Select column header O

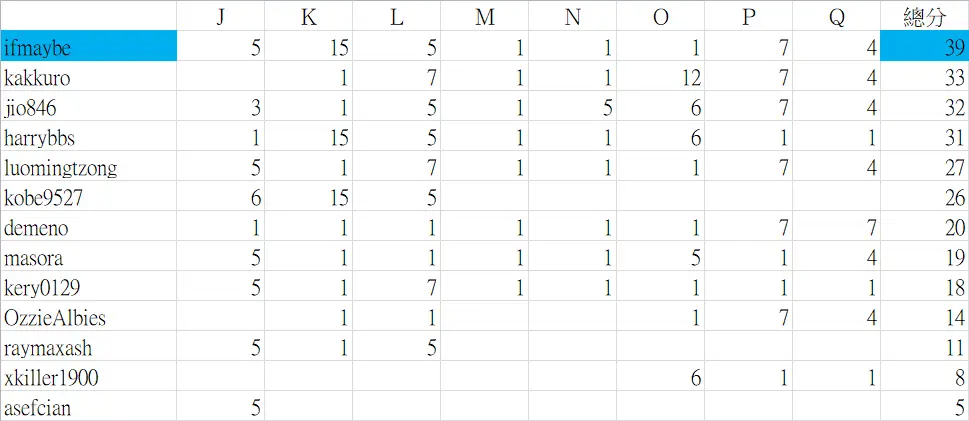point(661,17)
